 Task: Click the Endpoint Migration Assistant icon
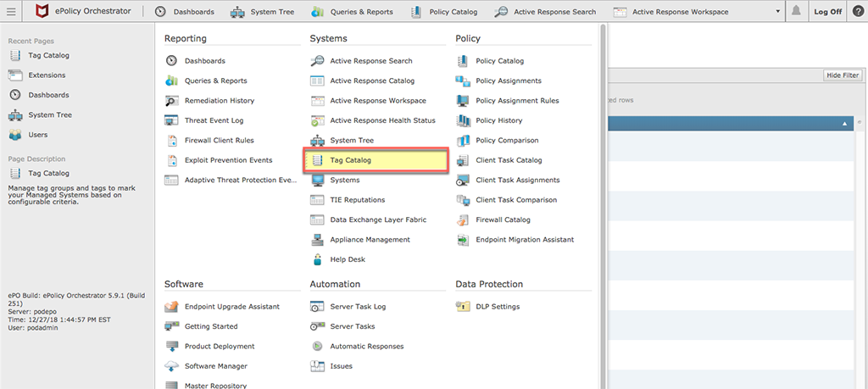tap(462, 240)
